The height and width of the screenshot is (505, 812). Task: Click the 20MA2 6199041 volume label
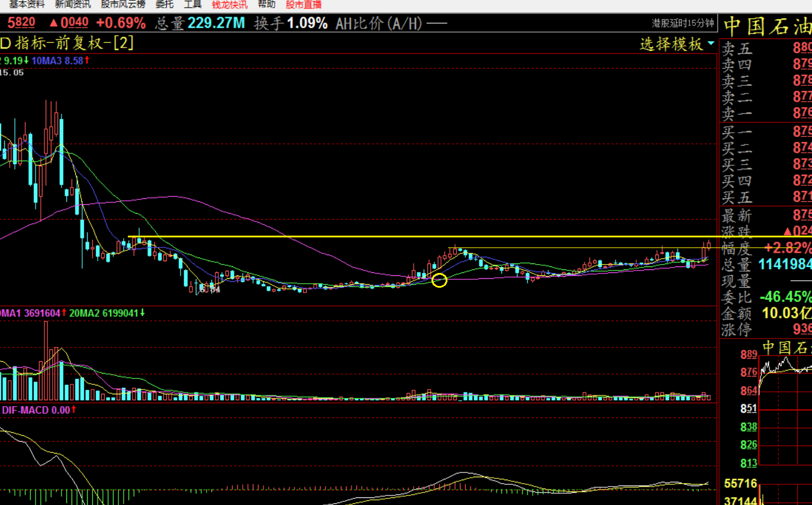(x=108, y=313)
